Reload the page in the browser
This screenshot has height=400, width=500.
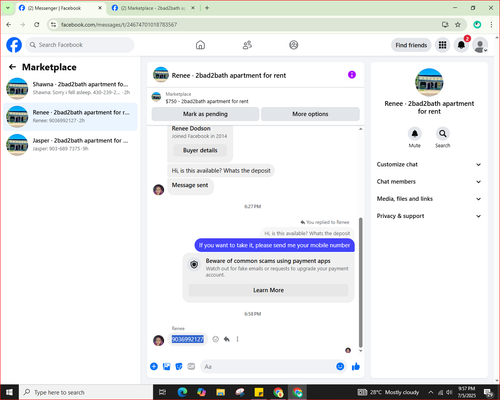(x=37, y=24)
